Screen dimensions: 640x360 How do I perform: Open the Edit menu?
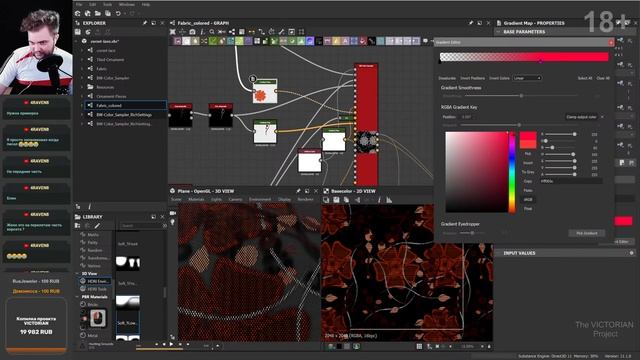(93, 4)
